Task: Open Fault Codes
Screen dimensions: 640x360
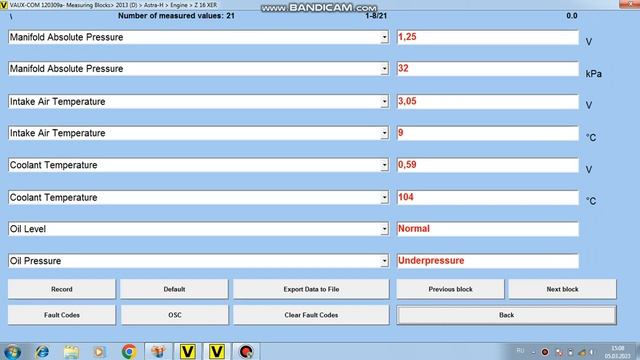Action: (62, 315)
